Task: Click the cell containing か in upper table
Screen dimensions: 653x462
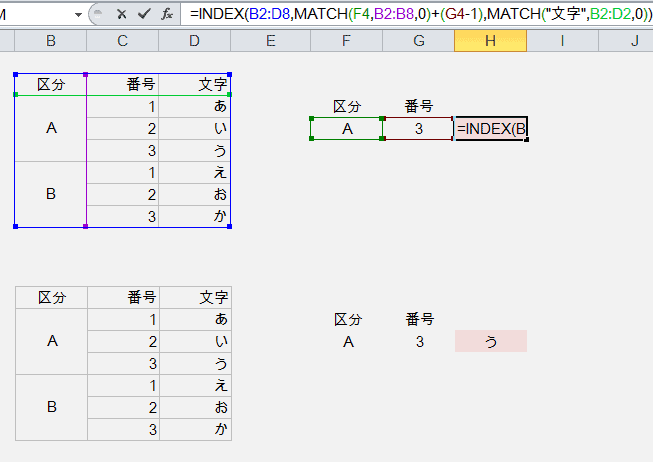Action: coord(195,217)
